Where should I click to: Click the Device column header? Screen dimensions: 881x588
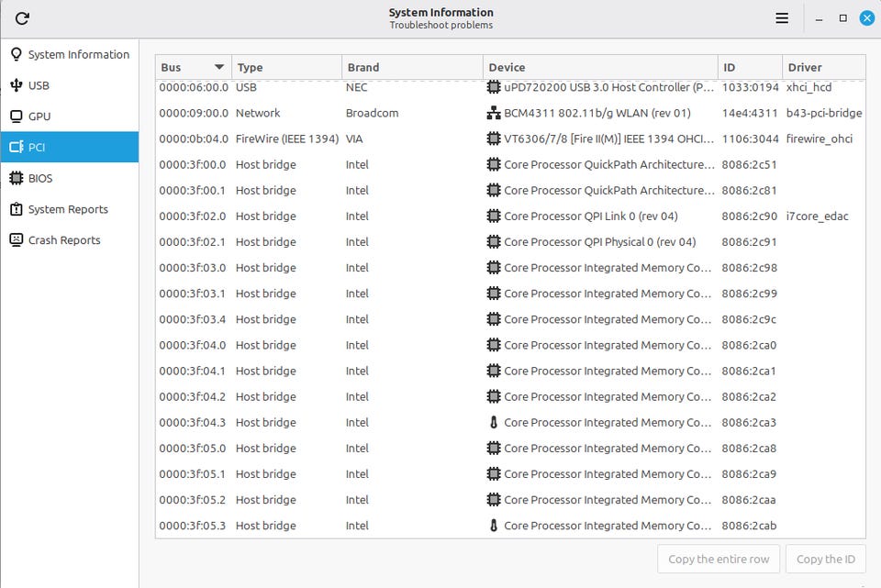click(599, 67)
